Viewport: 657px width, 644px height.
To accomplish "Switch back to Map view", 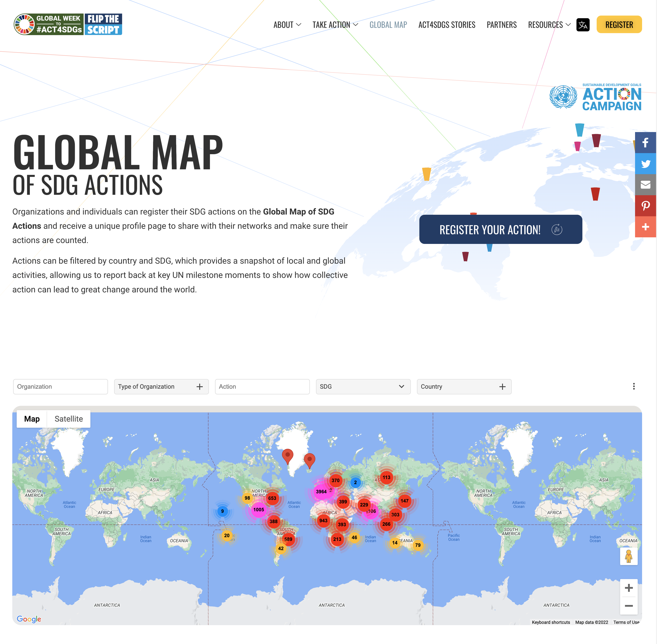I will (32, 419).
